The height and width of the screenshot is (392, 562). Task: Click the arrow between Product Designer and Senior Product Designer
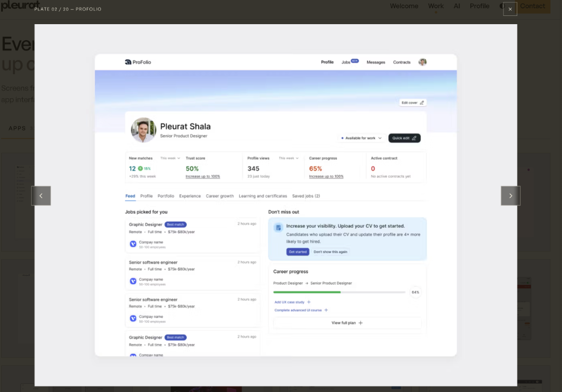tap(306, 283)
